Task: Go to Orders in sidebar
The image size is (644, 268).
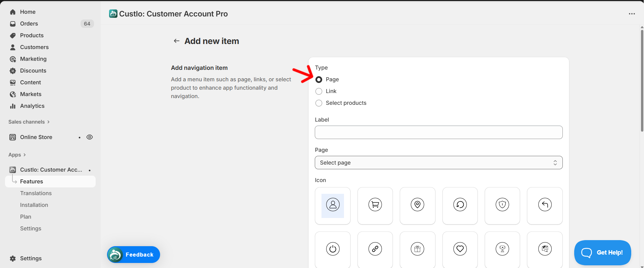Action: (29, 24)
